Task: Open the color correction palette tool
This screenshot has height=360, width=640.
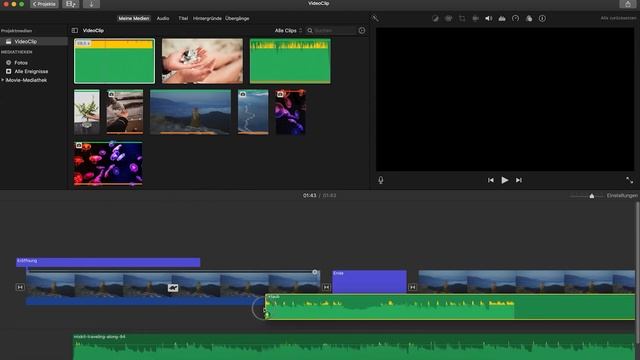Action: [x=449, y=18]
